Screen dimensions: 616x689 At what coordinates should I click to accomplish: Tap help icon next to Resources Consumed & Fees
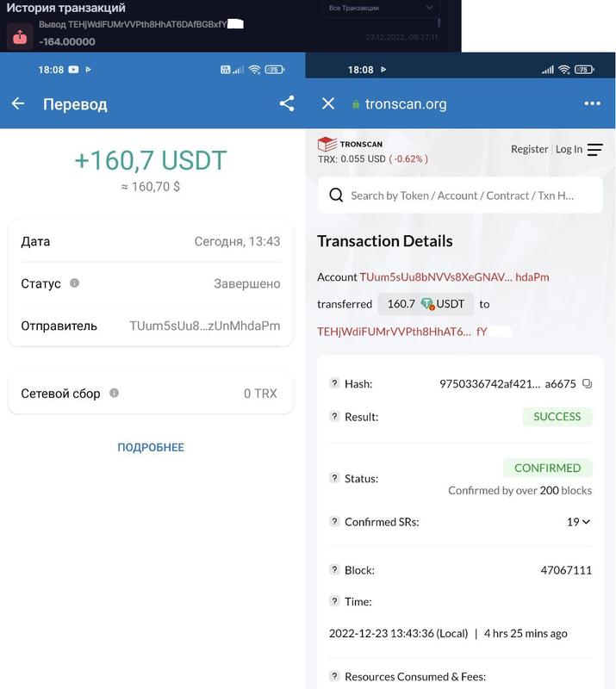click(334, 676)
